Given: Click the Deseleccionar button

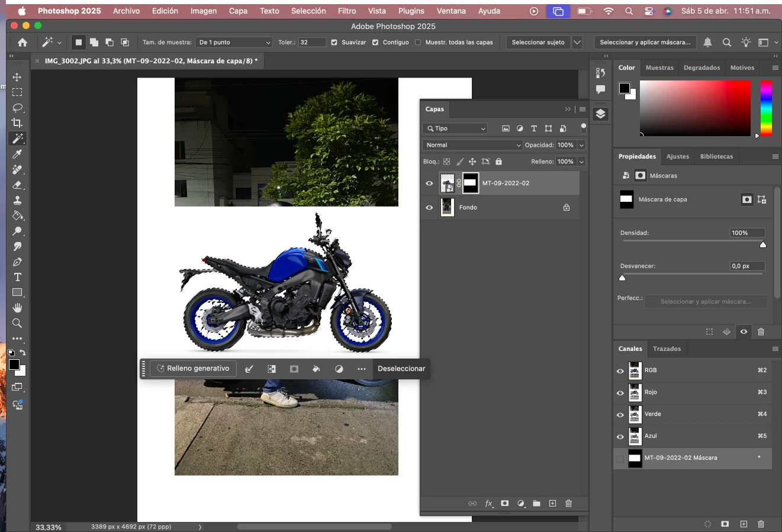Looking at the screenshot, I should (x=401, y=369).
